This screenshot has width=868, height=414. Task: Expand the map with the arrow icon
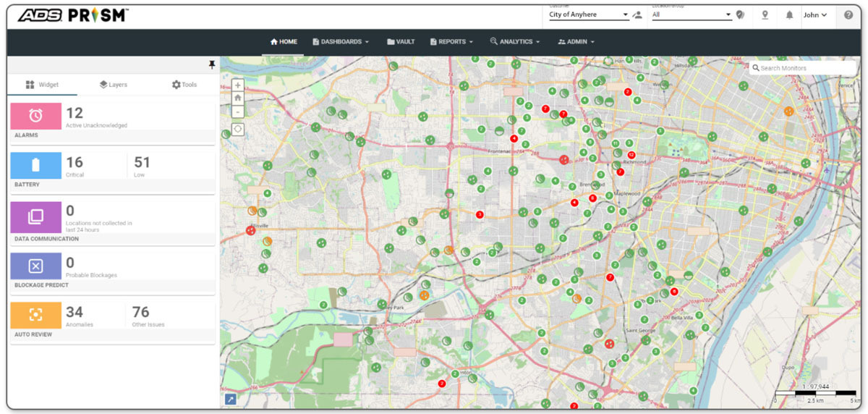click(230, 399)
